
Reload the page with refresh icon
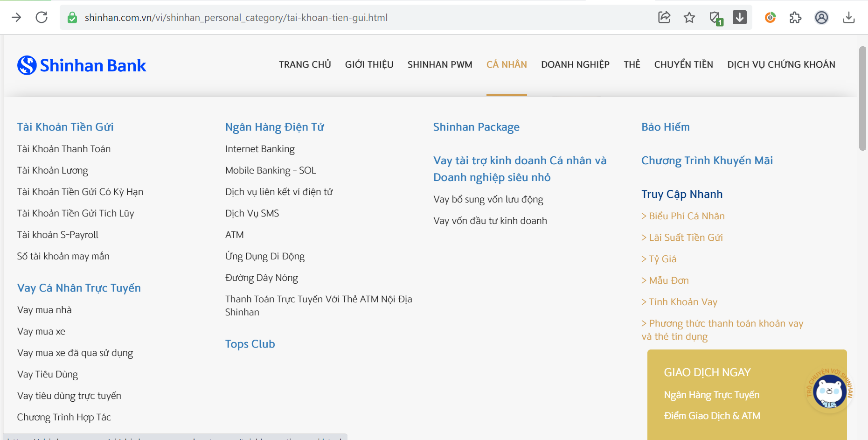(x=42, y=18)
